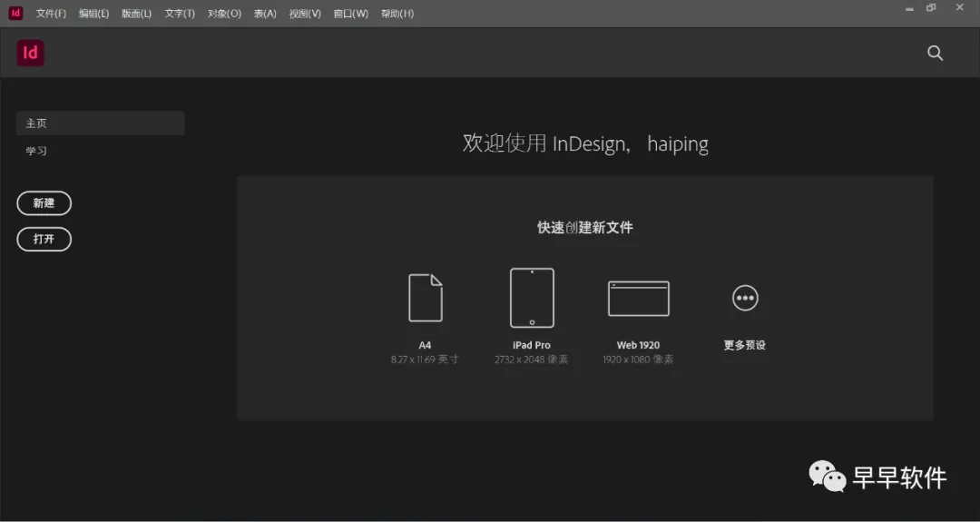Viewport: 980px width, 522px height.
Task: Click the A4 preset label
Action: [425, 345]
